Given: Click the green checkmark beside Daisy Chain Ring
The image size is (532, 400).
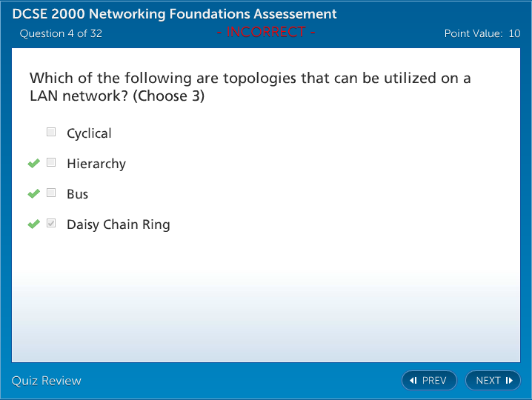Looking at the screenshot, I should [x=33, y=224].
